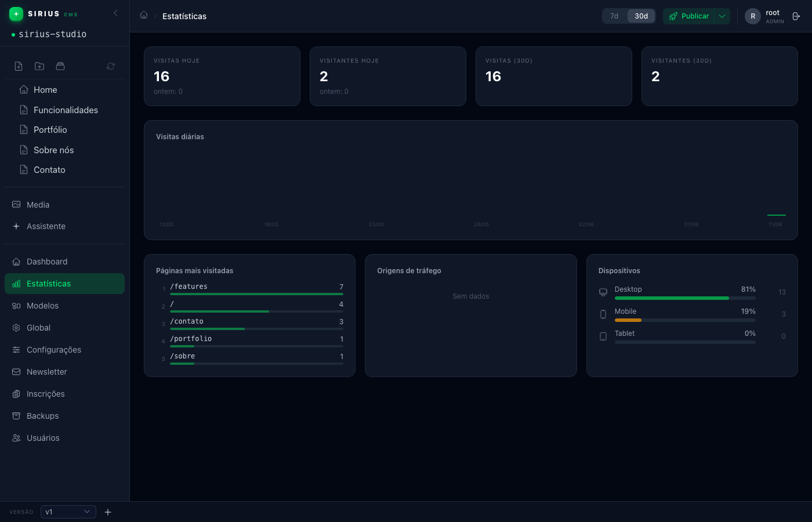Screen dimensions: 812x522
Task: Click the Visitas hoje card
Action: 222,77
